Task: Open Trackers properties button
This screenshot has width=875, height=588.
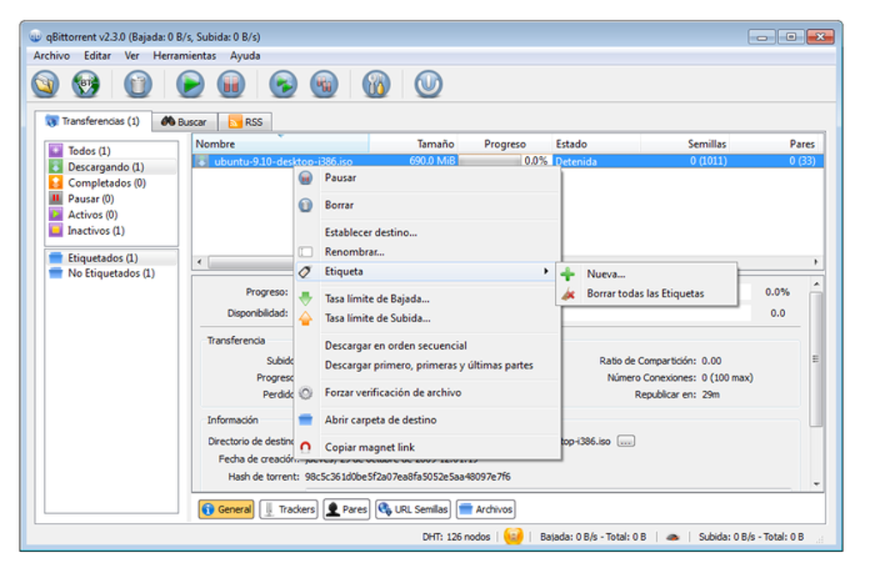Action: pyautogui.click(x=289, y=509)
